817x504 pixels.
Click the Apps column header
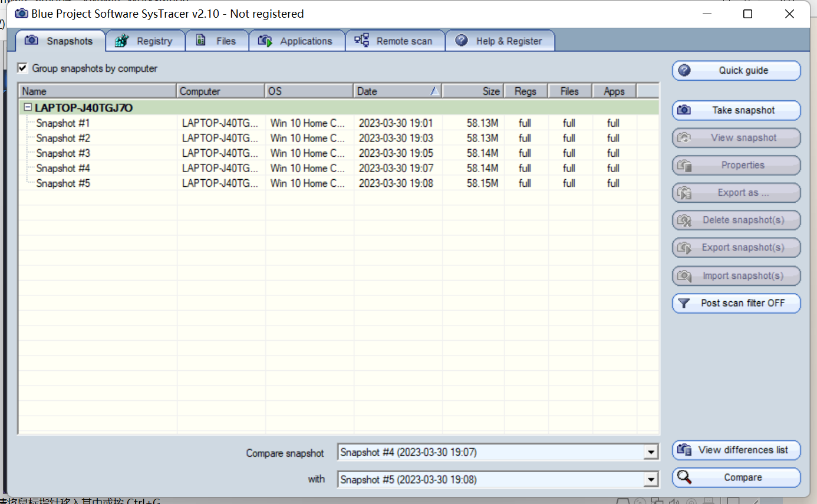[615, 91]
